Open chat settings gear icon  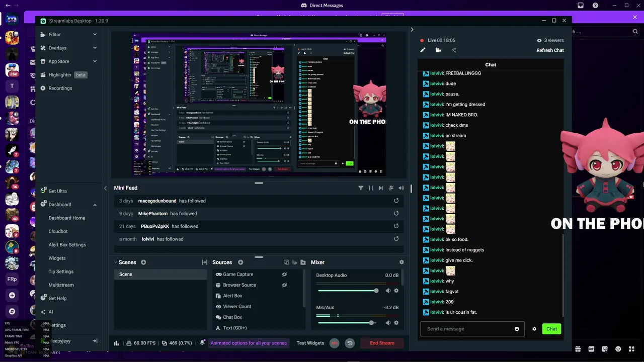click(534, 329)
